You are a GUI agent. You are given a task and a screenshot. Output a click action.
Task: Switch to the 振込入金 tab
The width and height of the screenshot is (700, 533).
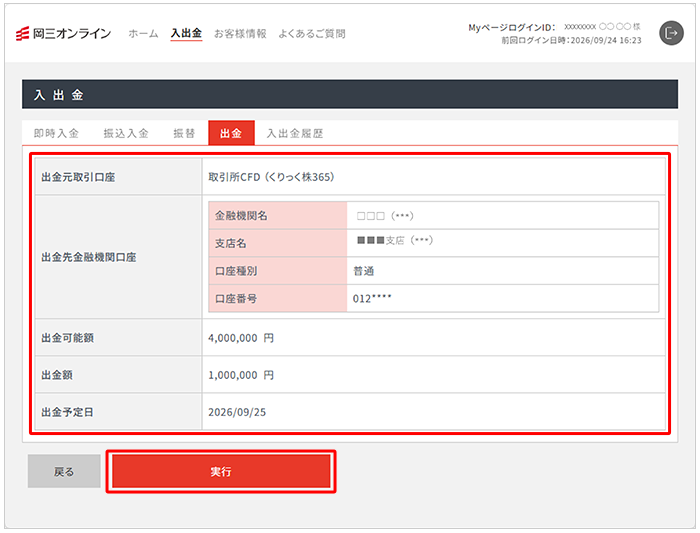click(126, 133)
